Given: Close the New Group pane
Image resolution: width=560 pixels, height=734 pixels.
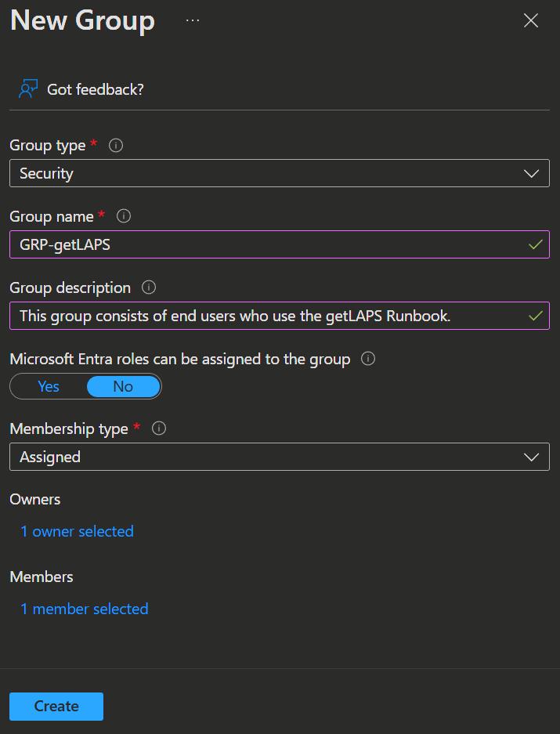Looking at the screenshot, I should 530,21.
